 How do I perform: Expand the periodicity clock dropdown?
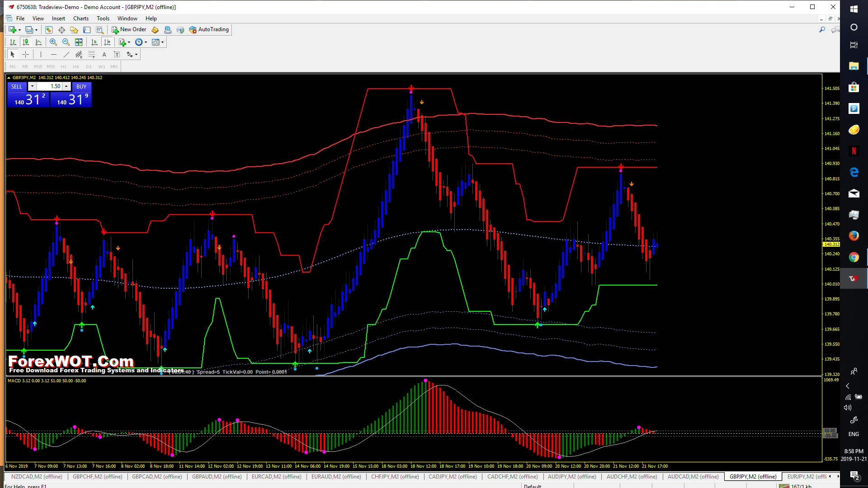coord(146,42)
